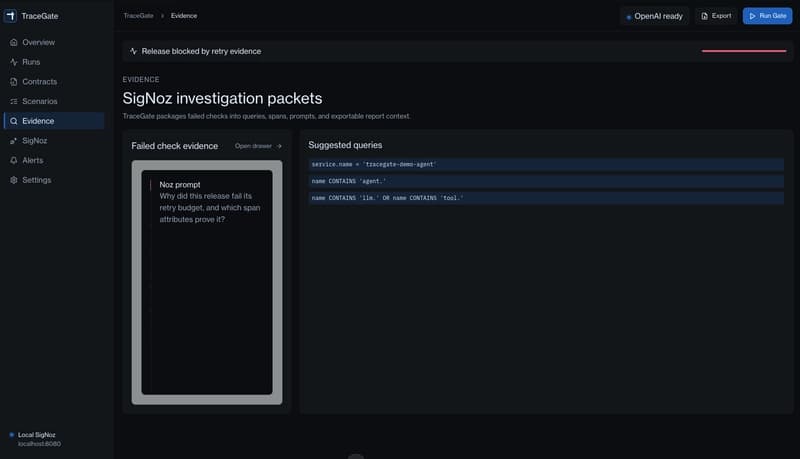The width and height of the screenshot is (800, 459).
Task: Click the Failed check evidence heading
Action: pos(174,146)
